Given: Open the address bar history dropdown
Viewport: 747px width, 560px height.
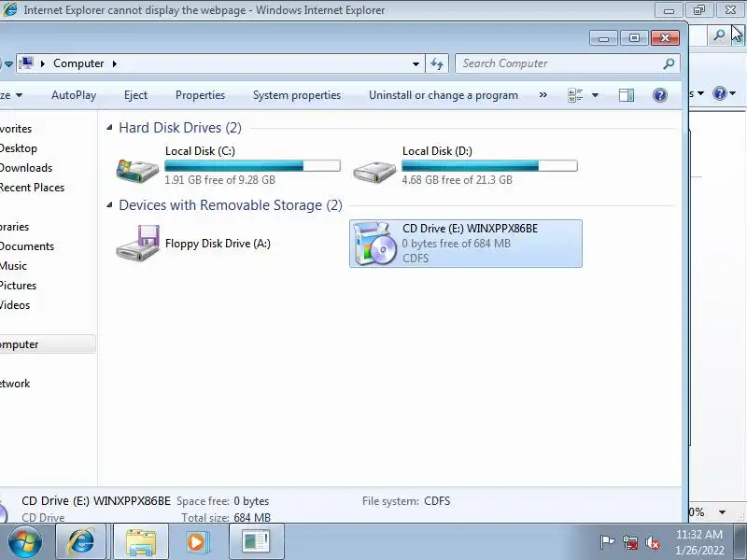Looking at the screenshot, I should 416,63.
